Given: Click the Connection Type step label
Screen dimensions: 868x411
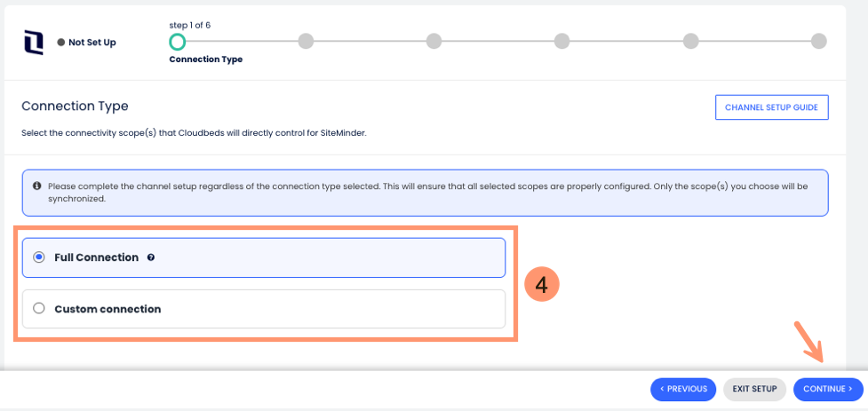Looking at the screenshot, I should tap(205, 59).
